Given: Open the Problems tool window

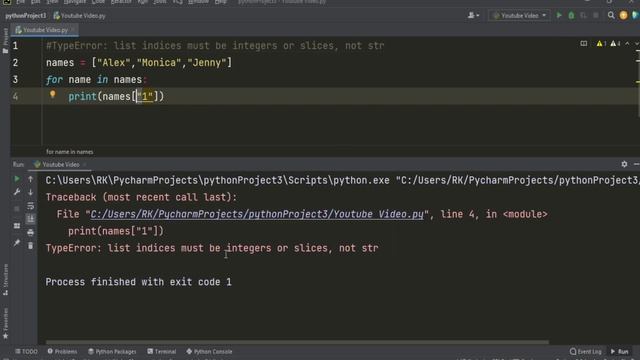Looking at the screenshot, I should coord(62,351).
